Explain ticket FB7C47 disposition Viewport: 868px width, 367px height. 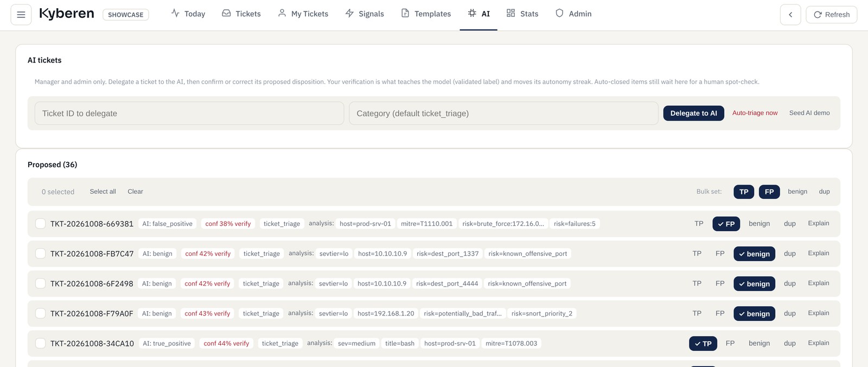pyautogui.click(x=818, y=253)
